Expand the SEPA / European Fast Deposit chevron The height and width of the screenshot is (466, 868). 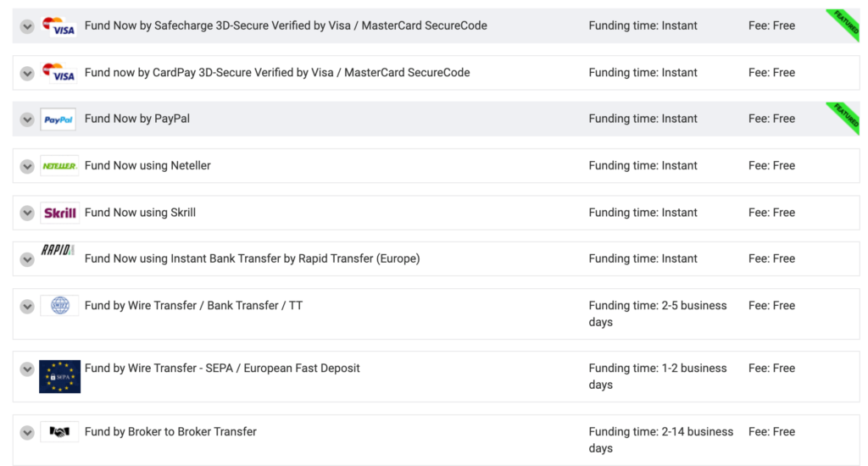click(27, 369)
